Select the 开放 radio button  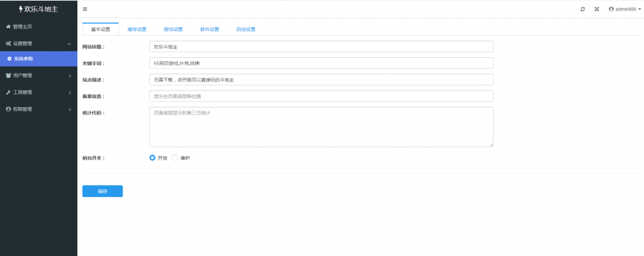(152, 158)
